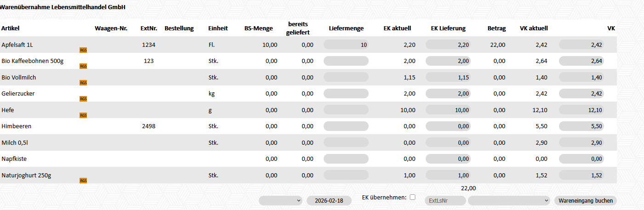Click the Liefermenge field for Himbeeren
644x210 pixels.
346,126
